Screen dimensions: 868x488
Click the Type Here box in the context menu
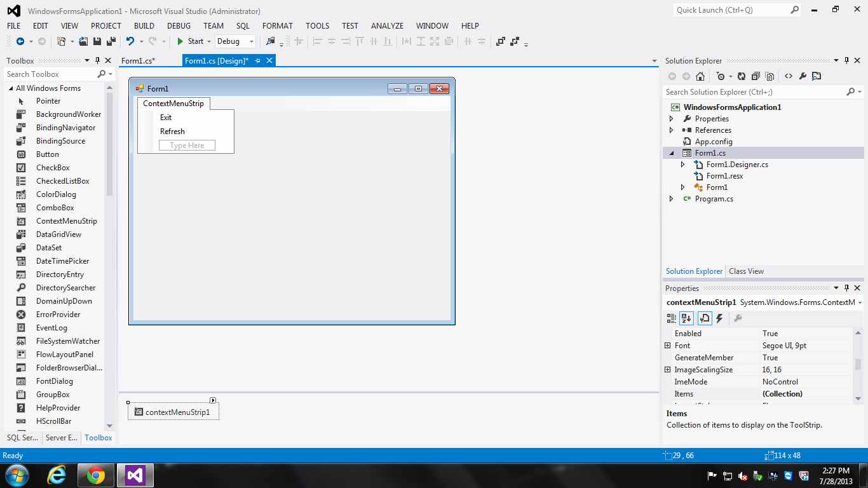tap(187, 146)
